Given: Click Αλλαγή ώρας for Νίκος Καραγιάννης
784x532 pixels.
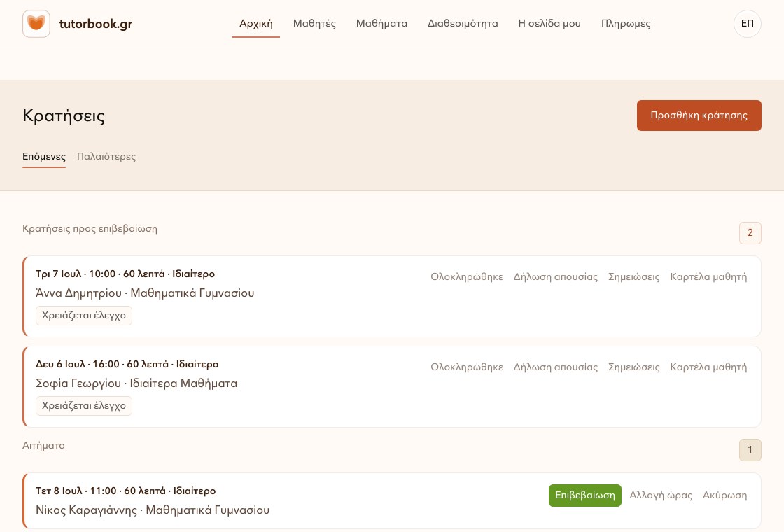Looking at the screenshot, I should (661, 496).
